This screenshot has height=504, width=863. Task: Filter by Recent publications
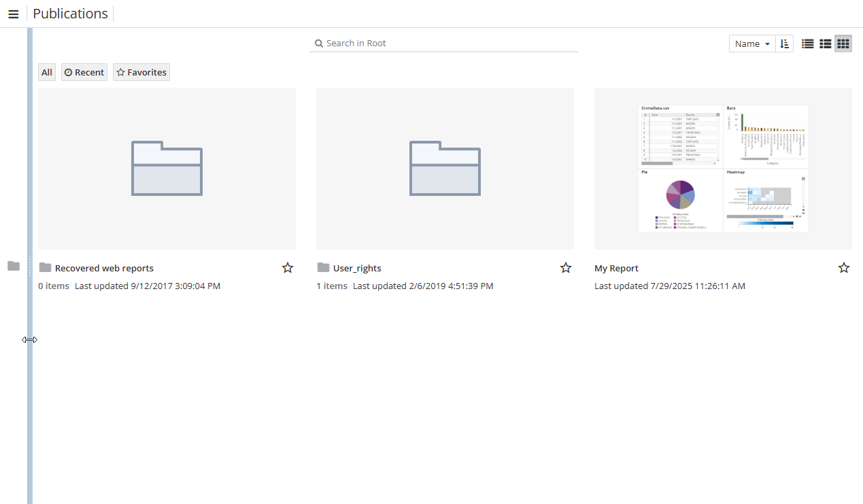pos(84,72)
